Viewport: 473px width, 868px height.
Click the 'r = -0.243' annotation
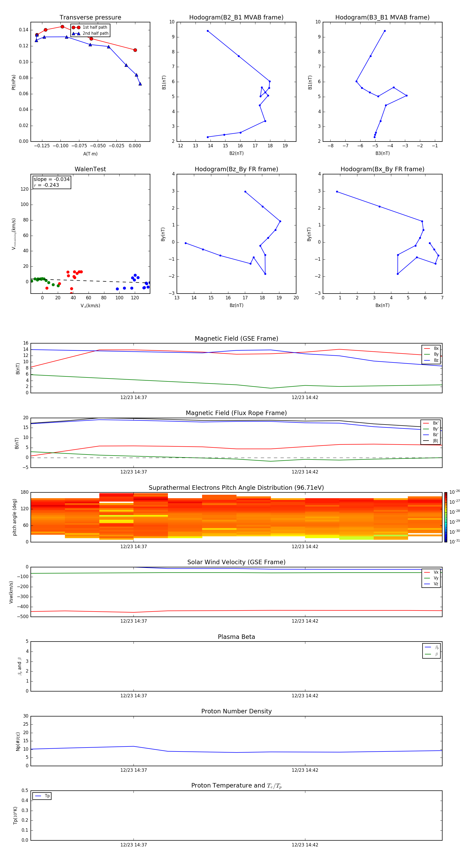pos(47,185)
